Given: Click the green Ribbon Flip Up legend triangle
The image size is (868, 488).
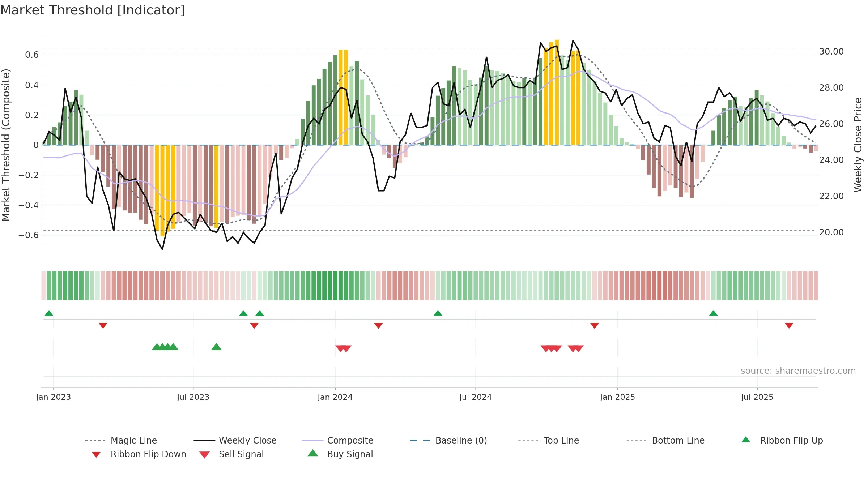Looking at the screenshot, I should [x=746, y=440].
